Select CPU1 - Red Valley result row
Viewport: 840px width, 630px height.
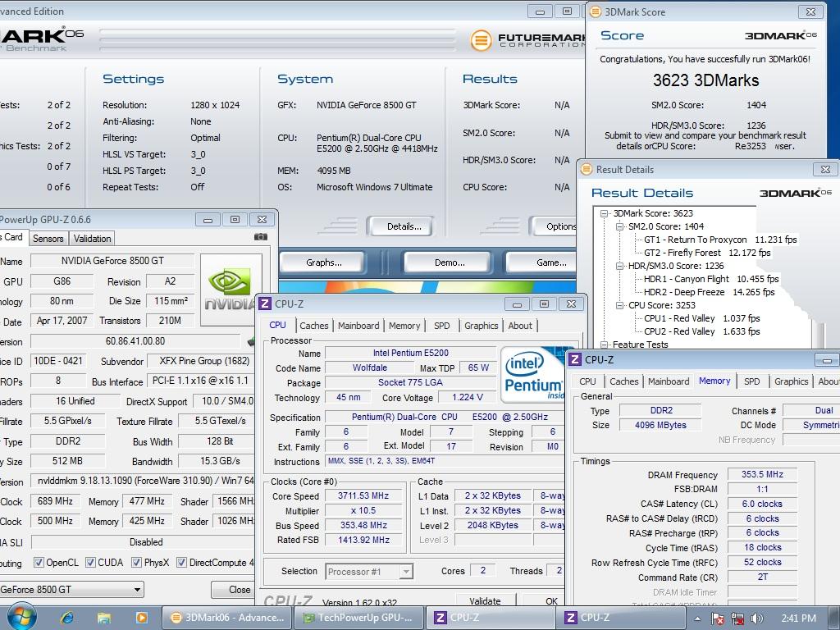702,318
